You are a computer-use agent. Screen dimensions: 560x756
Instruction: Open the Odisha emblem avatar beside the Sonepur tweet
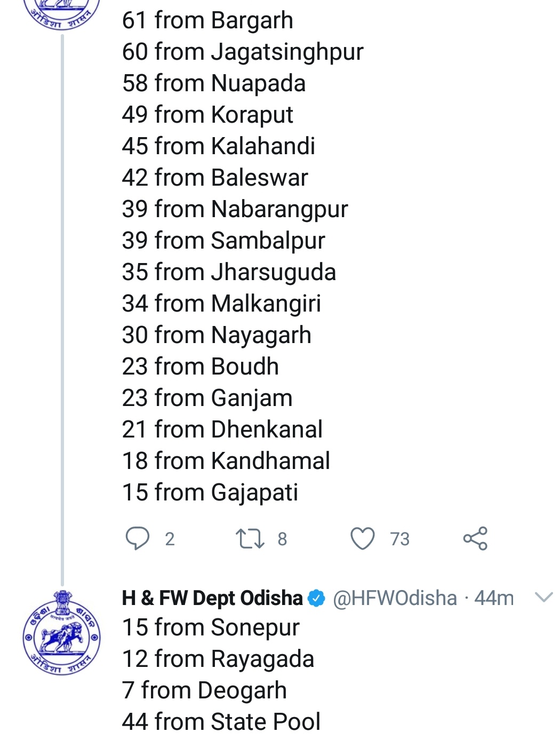pos(62,633)
